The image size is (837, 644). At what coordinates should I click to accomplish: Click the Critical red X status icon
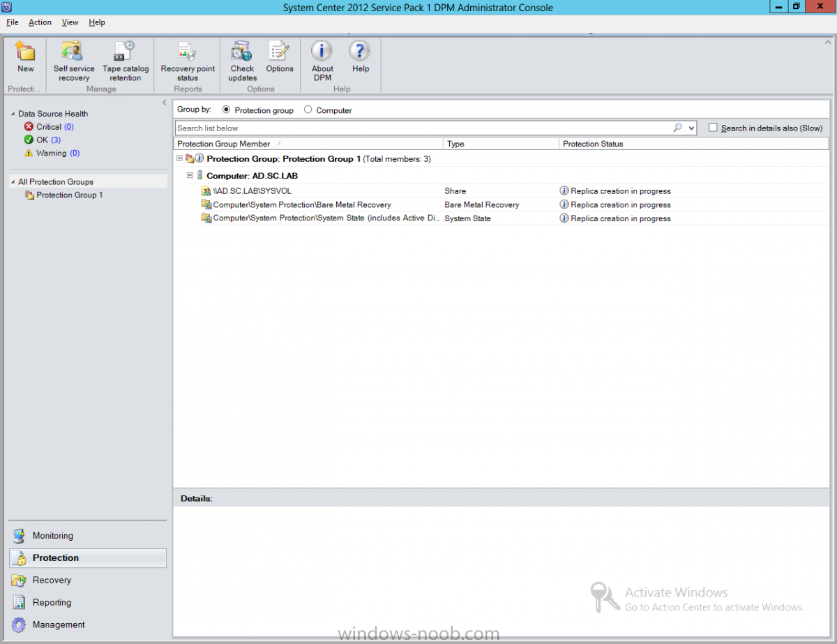pyautogui.click(x=29, y=127)
